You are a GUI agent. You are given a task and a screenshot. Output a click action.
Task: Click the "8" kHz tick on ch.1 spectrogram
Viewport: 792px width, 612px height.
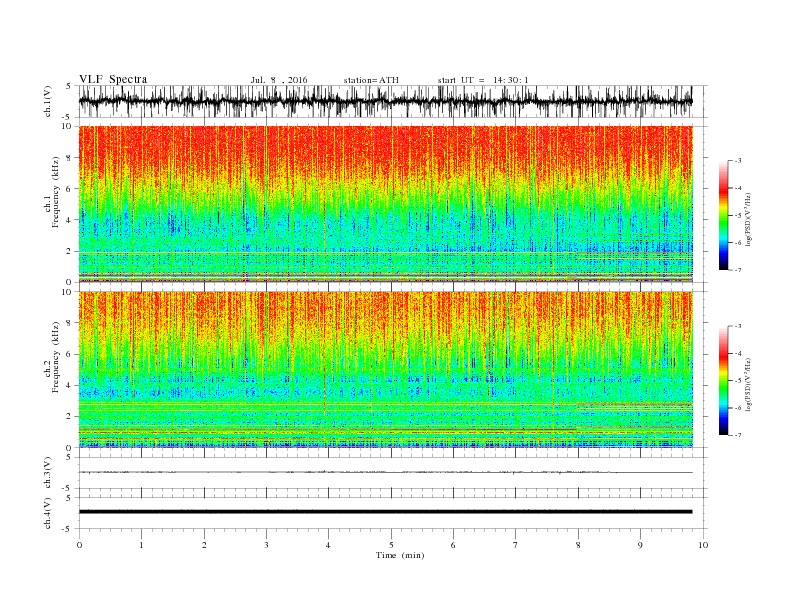tap(70, 158)
